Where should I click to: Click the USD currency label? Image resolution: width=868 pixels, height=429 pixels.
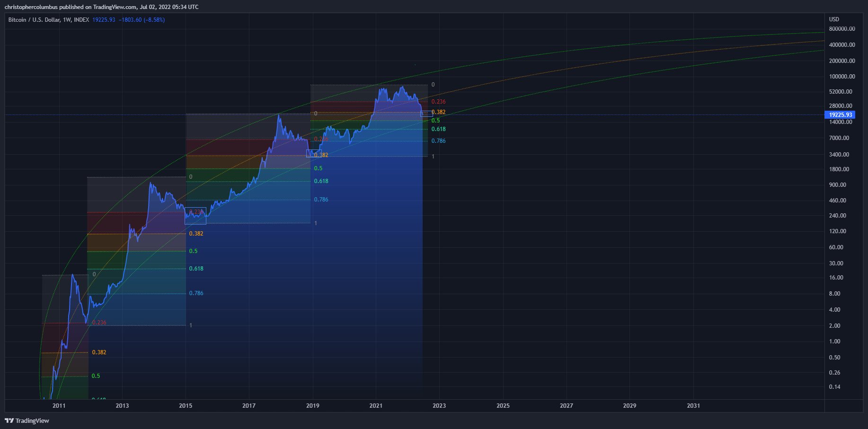tap(834, 19)
